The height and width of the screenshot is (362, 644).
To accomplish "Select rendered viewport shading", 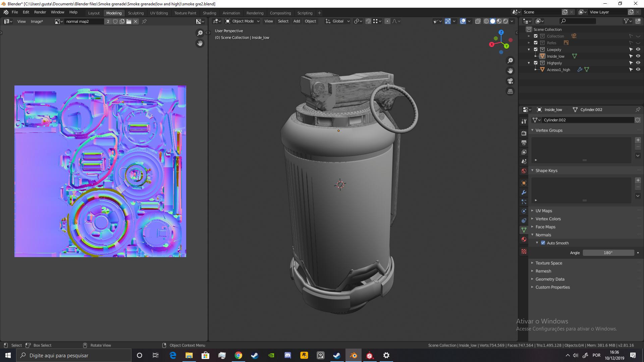I will click(x=505, y=21).
